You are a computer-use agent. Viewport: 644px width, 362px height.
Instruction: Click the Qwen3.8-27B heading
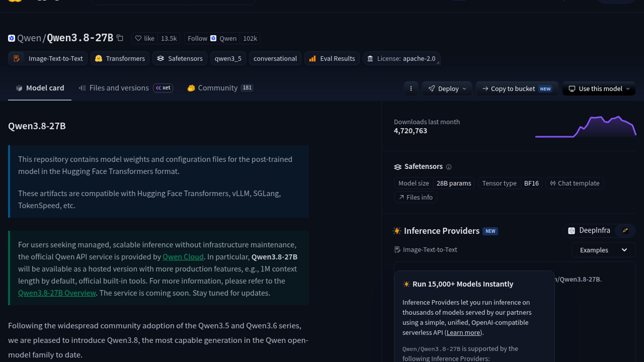coord(37,126)
